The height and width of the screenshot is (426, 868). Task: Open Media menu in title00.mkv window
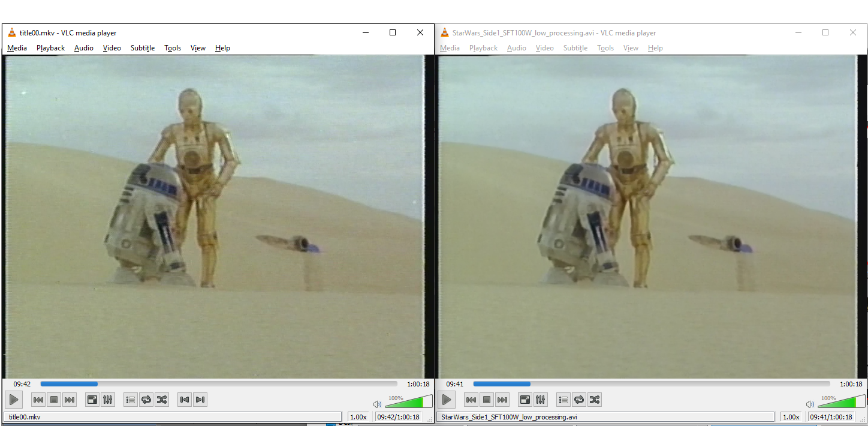click(17, 48)
